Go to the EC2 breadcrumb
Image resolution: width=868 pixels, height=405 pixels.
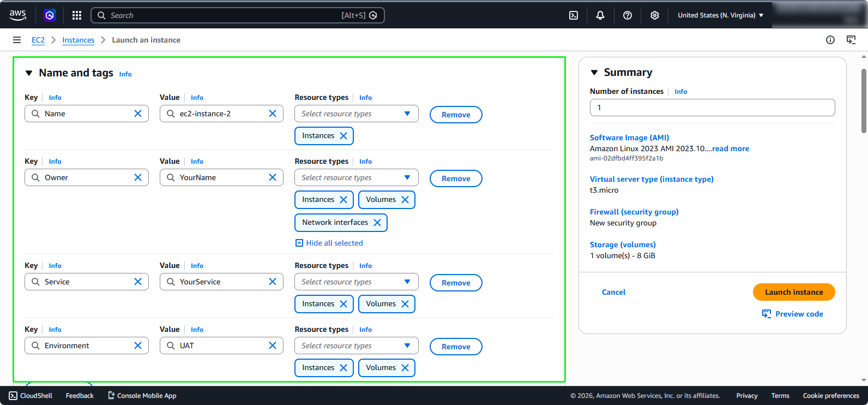coord(38,40)
